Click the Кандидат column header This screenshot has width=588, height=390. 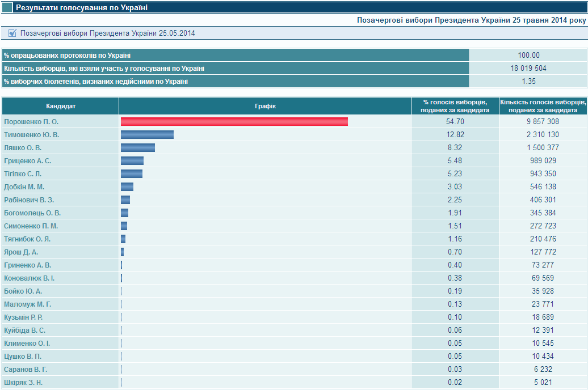point(61,106)
